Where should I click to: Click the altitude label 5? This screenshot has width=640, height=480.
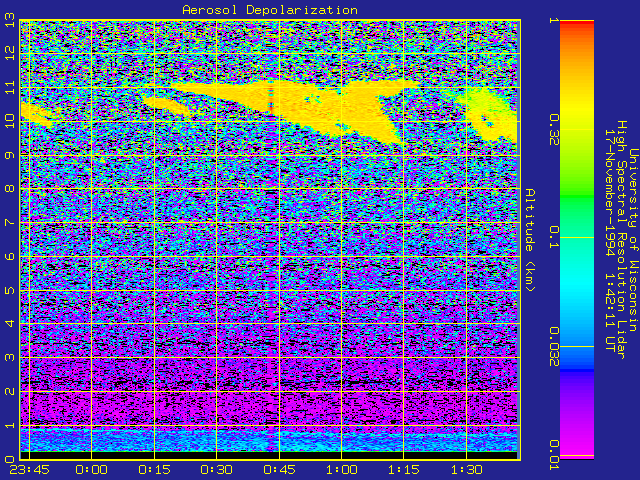(x=10, y=290)
